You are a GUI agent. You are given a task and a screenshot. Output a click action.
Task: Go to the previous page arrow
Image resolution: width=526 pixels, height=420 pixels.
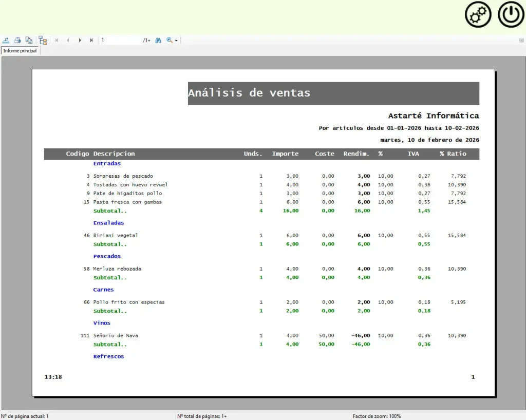68,40
